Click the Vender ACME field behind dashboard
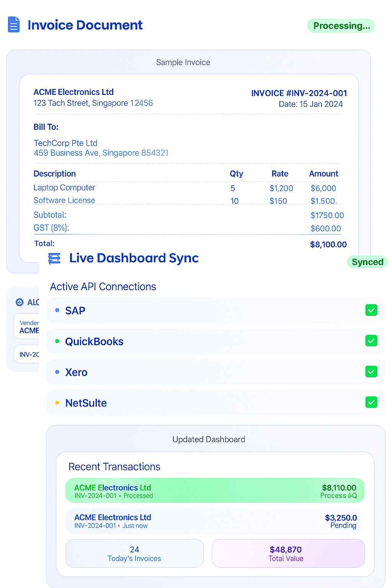 point(27,327)
